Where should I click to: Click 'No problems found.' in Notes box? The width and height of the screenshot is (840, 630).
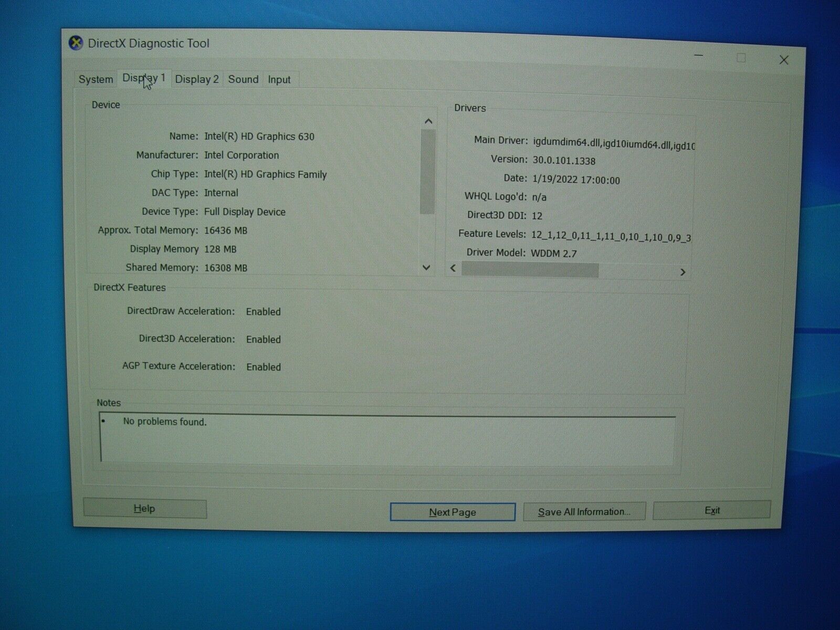coord(165,422)
